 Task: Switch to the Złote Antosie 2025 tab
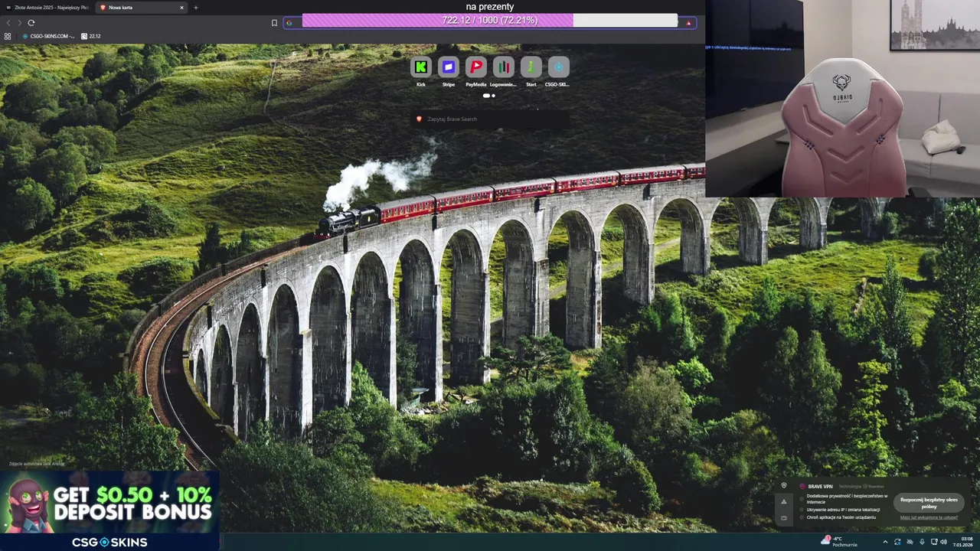(47, 8)
